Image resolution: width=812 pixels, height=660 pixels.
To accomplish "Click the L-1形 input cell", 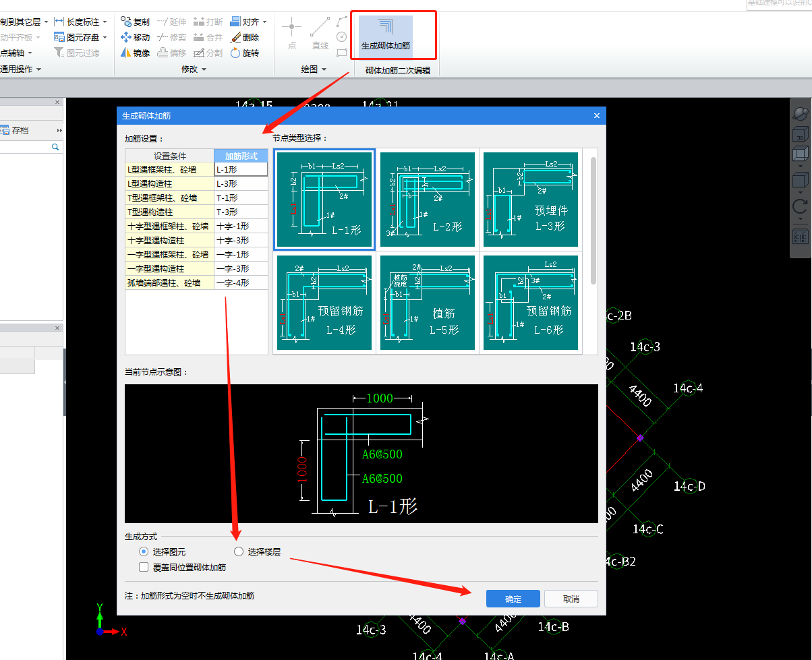I will [241, 169].
